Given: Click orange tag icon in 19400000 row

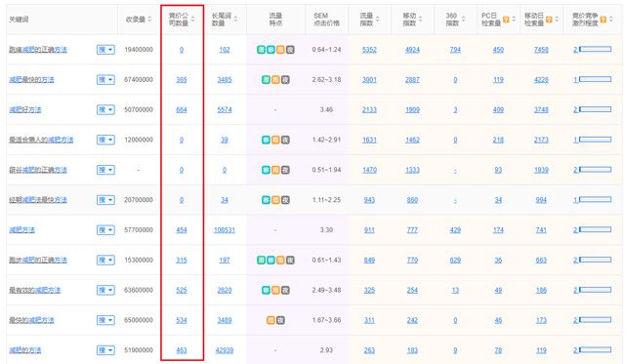Looking at the screenshot, I should 280,50.
